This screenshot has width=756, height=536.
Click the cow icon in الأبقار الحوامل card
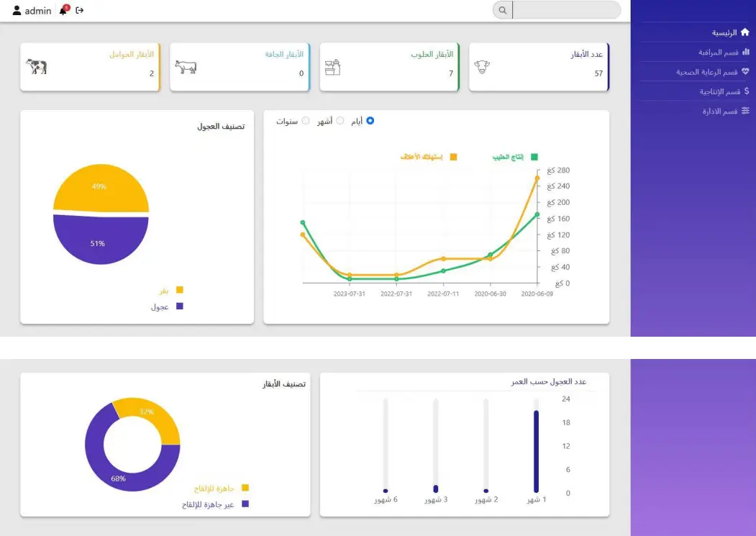(37, 66)
